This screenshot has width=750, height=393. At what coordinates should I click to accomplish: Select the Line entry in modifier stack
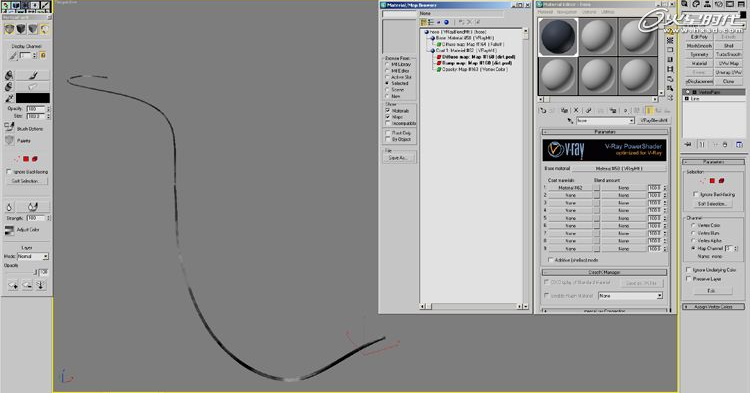click(715, 98)
